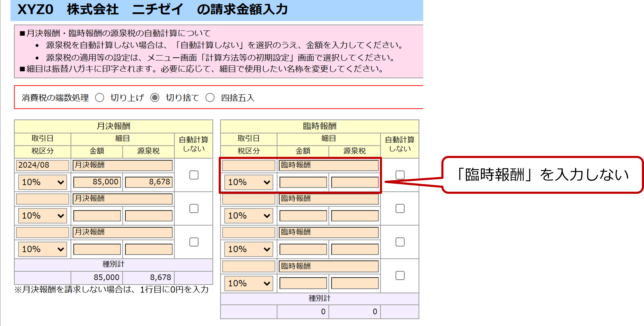Screen dimensions: 644x326
Task: Click the 85,000 amount field
Action: coord(97,182)
